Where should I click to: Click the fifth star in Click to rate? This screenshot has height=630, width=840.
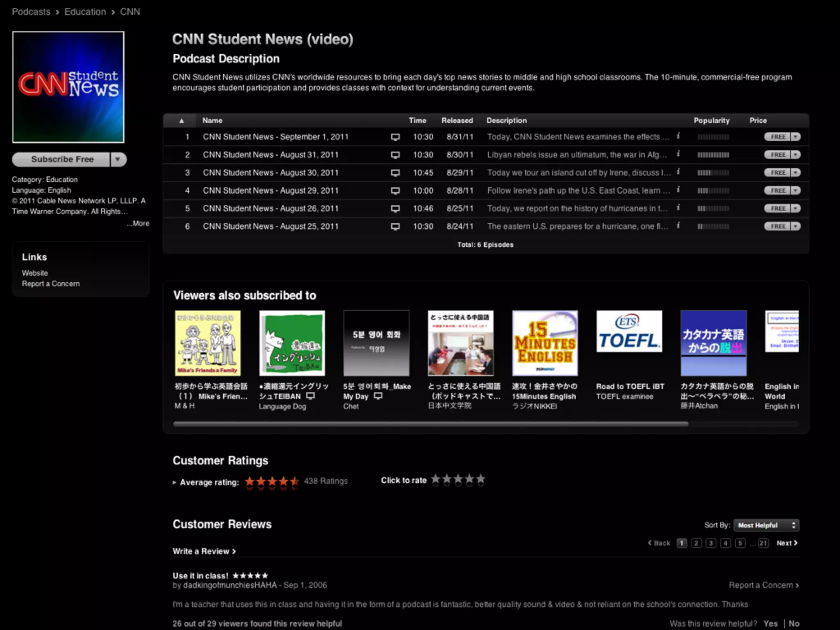[x=481, y=479]
